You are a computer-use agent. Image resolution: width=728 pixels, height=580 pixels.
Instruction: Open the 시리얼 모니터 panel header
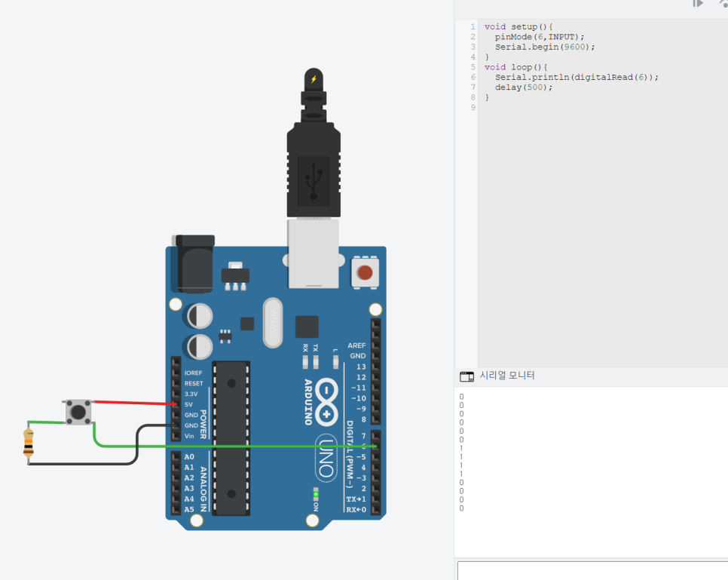(507, 375)
